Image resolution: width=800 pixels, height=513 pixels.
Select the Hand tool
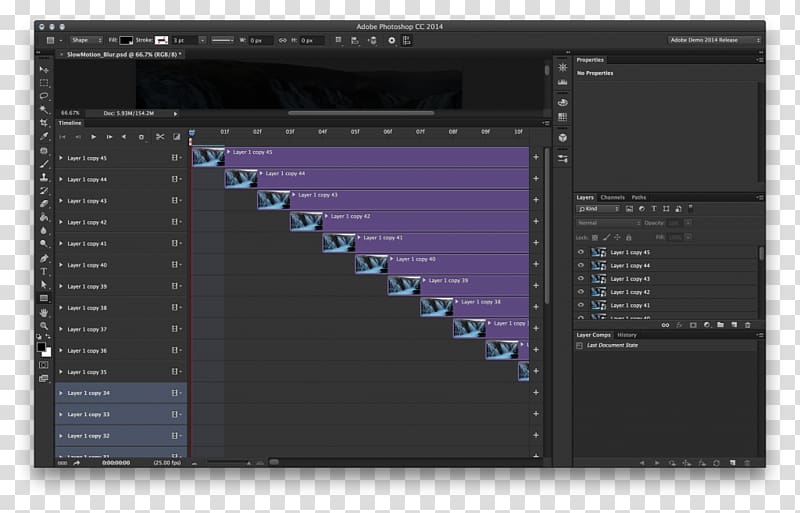(44, 312)
